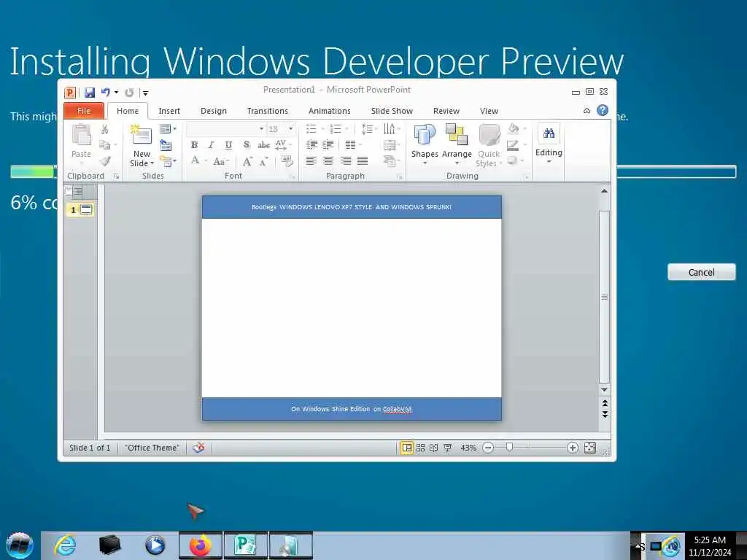The image size is (747, 560).
Task: Reset the slide layout icon
Action: [166, 145]
